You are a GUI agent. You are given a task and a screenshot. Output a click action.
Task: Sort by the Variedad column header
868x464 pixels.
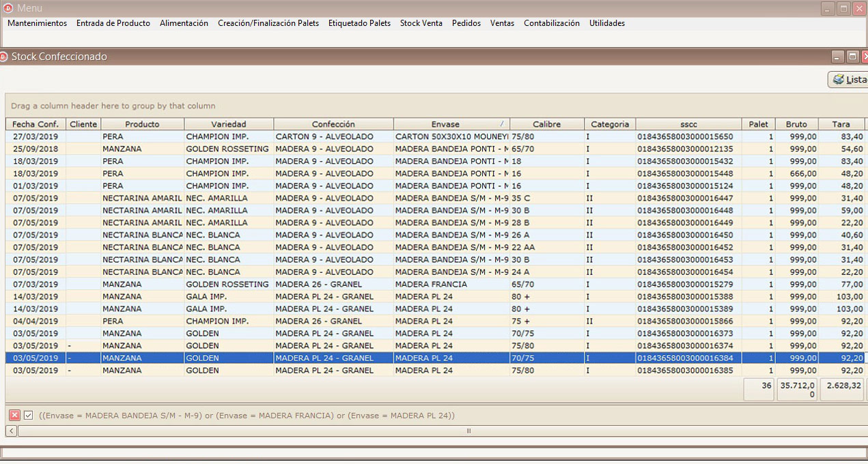(x=229, y=124)
